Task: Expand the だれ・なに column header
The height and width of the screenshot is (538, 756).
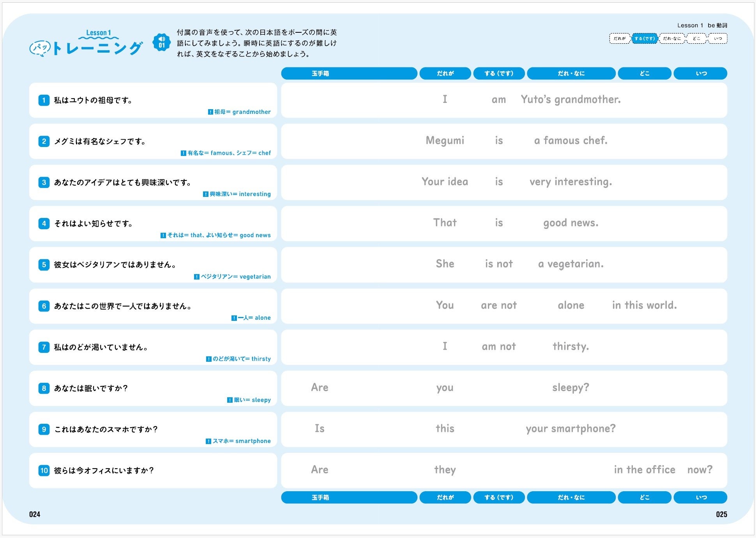Action: click(x=571, y=73)
